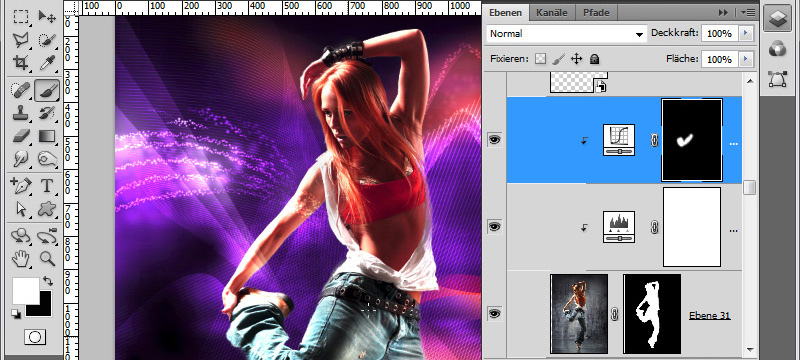Switch to the Ebenen tab

tap(506, 13)
